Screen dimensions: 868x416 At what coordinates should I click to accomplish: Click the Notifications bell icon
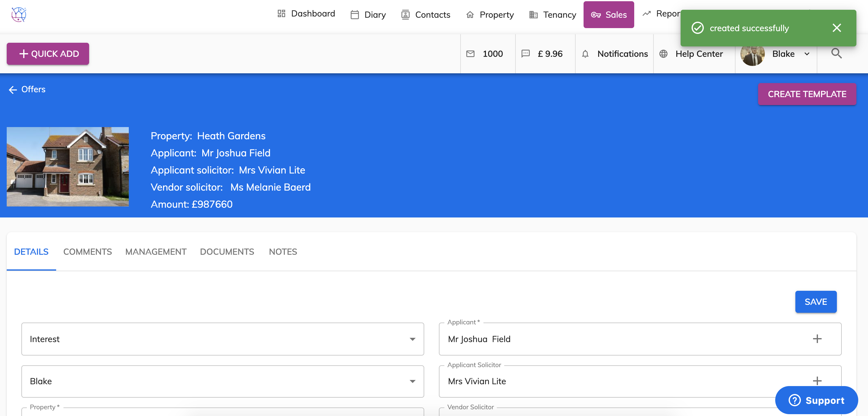coord(585,54)
